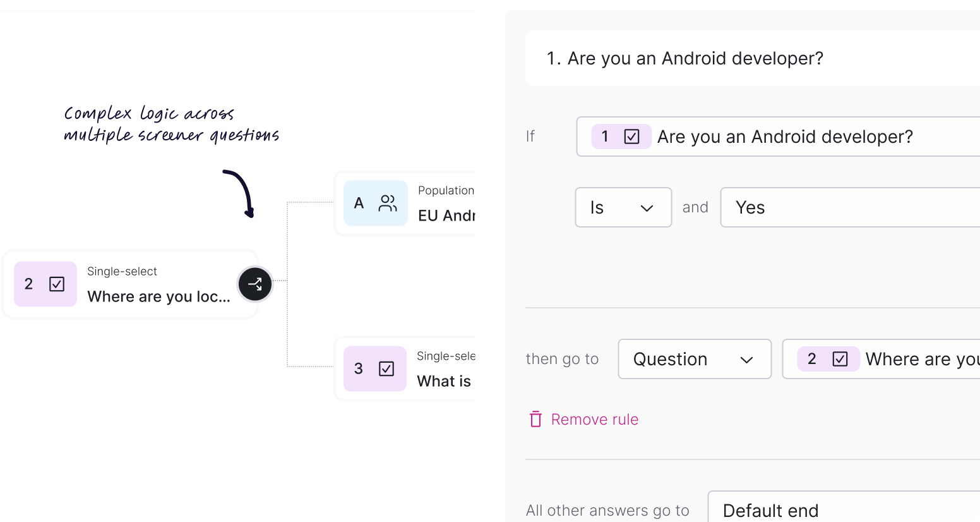Click the checkbox icon on question 2 card
980x522 pixels.
coord(57,284)
